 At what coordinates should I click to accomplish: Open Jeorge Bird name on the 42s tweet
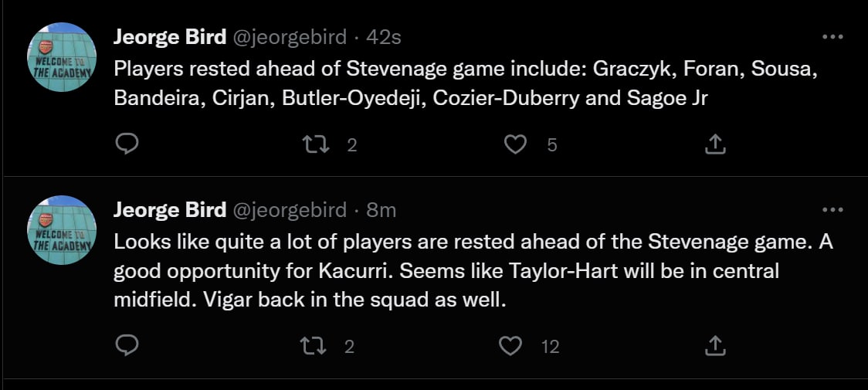(170, 36)
